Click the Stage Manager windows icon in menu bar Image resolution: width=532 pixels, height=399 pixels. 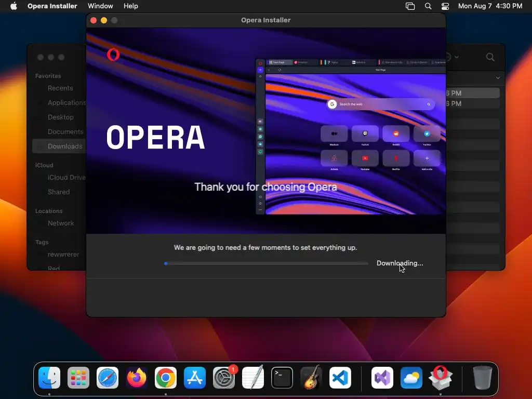tap(410, 6)
